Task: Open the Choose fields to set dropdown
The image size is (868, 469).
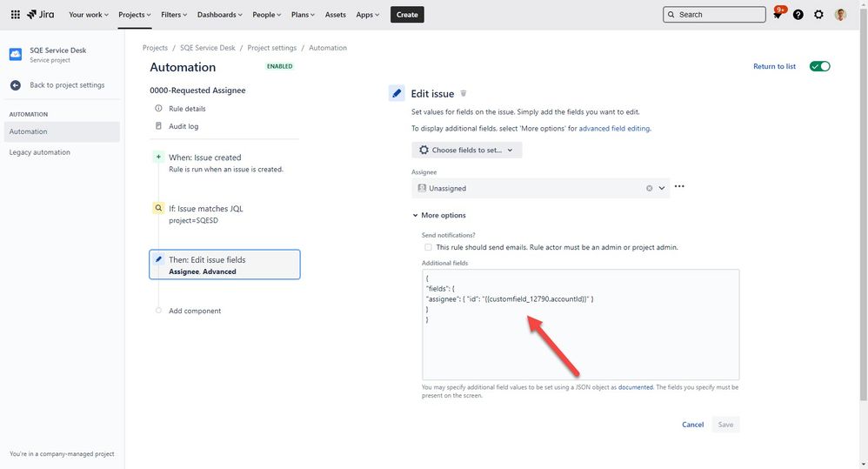Action: pyautogui.click(x=467, y=150)
